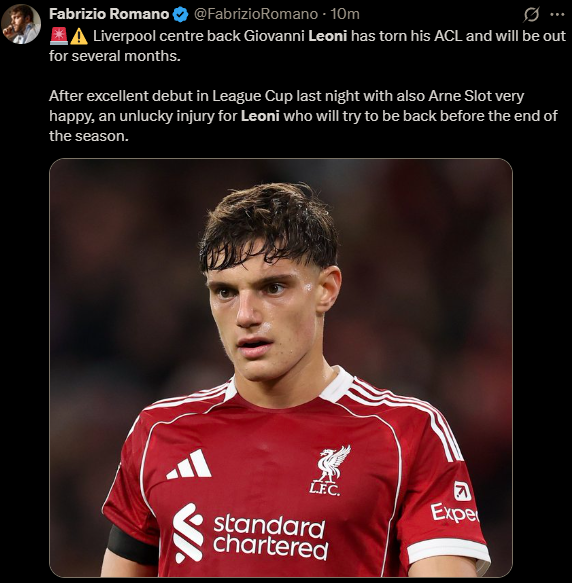Screen dimensions: 572x583
Task: Click bold Leoni in second paragraph
Action: pos(260,116)
